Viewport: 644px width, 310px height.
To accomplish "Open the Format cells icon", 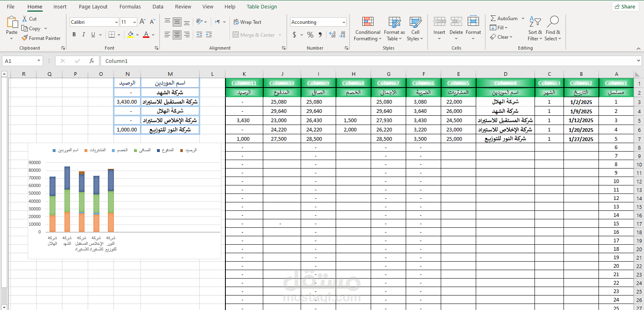I will click(473, 22).
